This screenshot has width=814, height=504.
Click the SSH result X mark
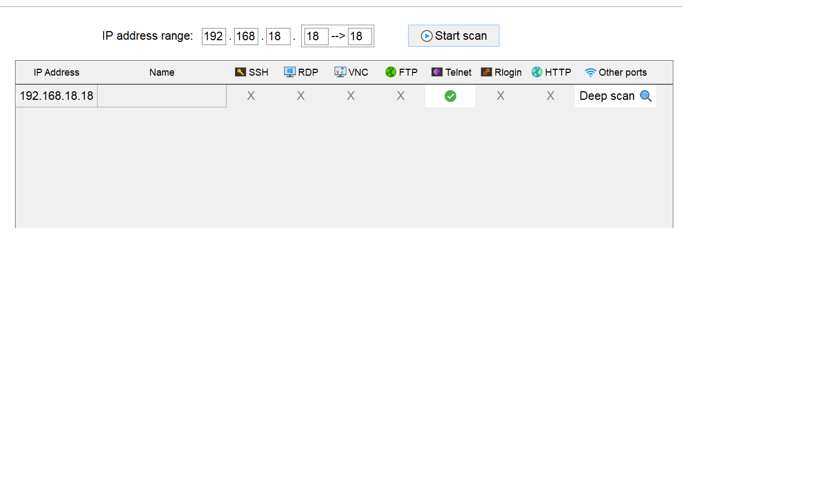[x=251, y=96]
